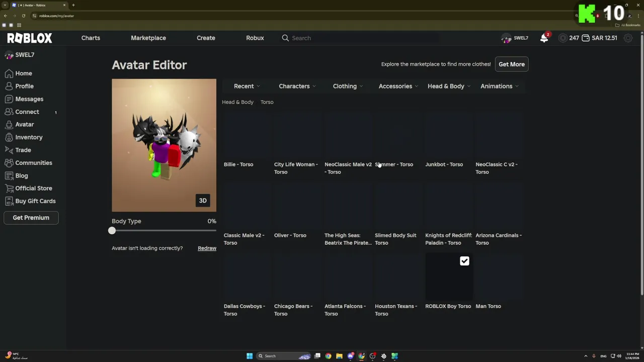Select the City Life Woman - Torso item
This screenshot has width=644, height=362.
click(297, 143)
